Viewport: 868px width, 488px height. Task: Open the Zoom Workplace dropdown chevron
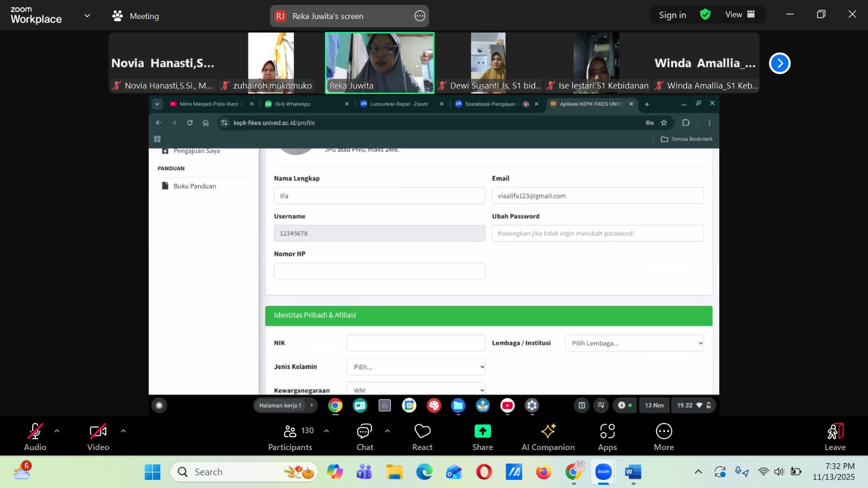pos(87,16)
